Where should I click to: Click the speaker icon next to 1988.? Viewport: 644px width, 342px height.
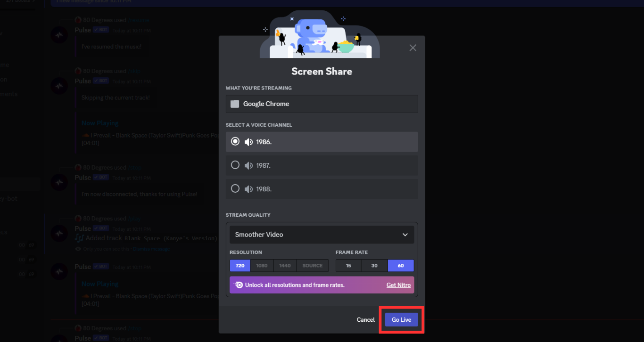(x=248, y=189)
